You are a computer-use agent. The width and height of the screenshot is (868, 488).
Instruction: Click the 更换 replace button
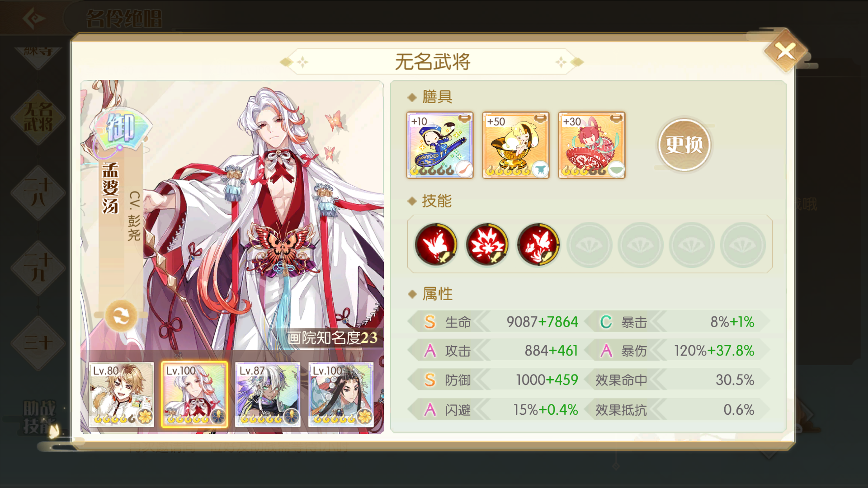pos(684,145)
